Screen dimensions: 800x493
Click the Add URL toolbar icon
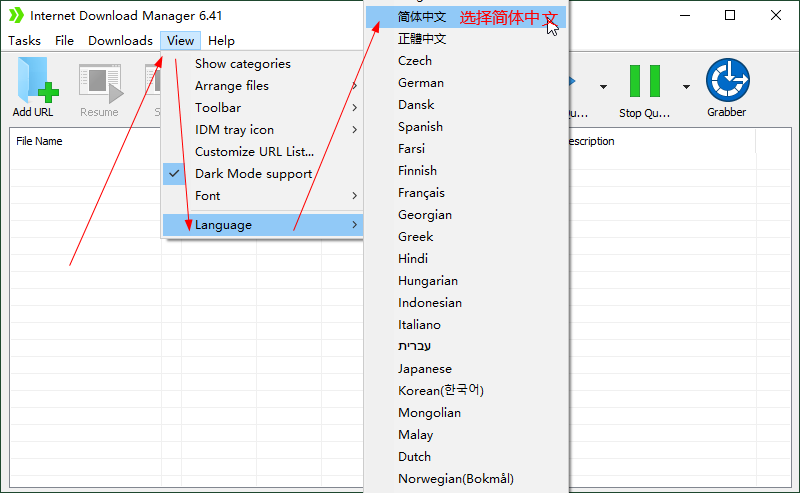[x=34, y=87]
